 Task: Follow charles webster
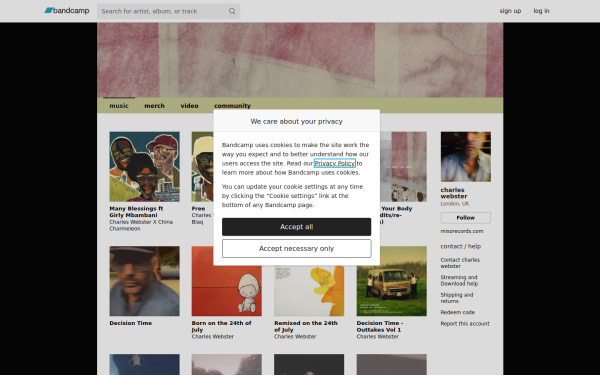coord(466,218)
